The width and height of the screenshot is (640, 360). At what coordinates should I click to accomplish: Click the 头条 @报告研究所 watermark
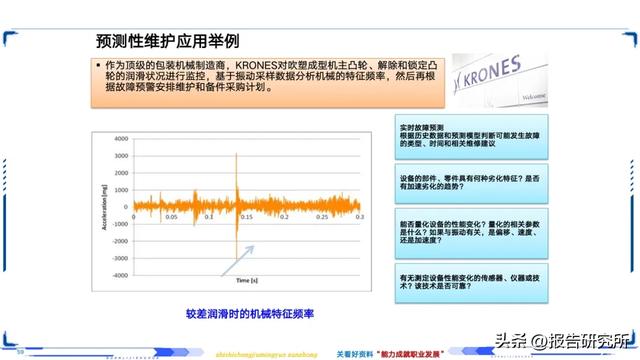(562, 341)
